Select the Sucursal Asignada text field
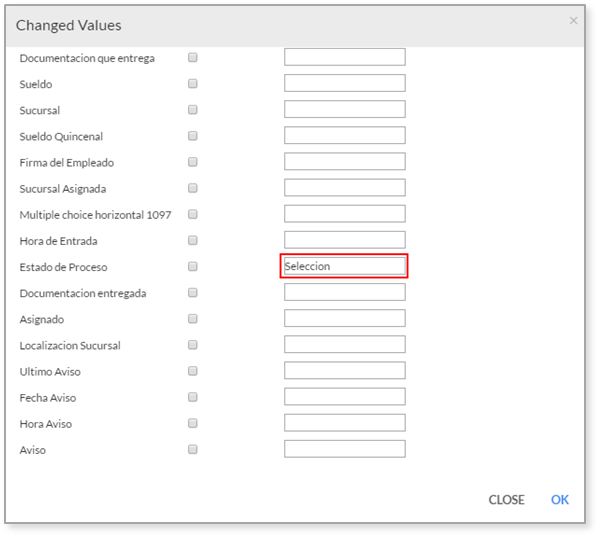 [345, 188]
